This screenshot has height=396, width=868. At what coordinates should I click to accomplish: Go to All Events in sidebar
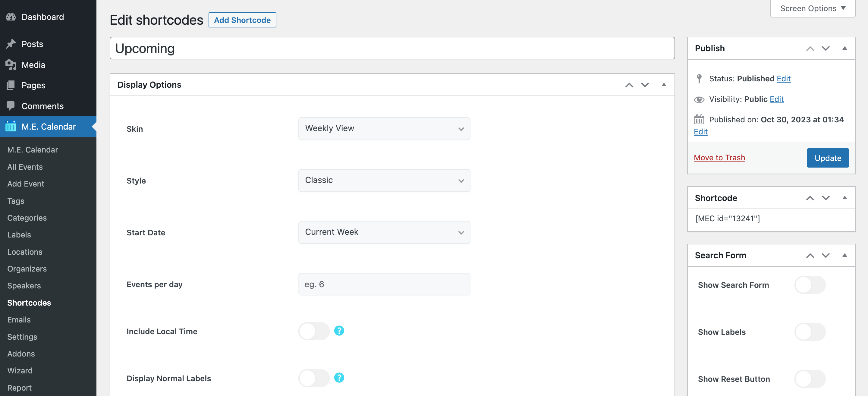point(25,167)
